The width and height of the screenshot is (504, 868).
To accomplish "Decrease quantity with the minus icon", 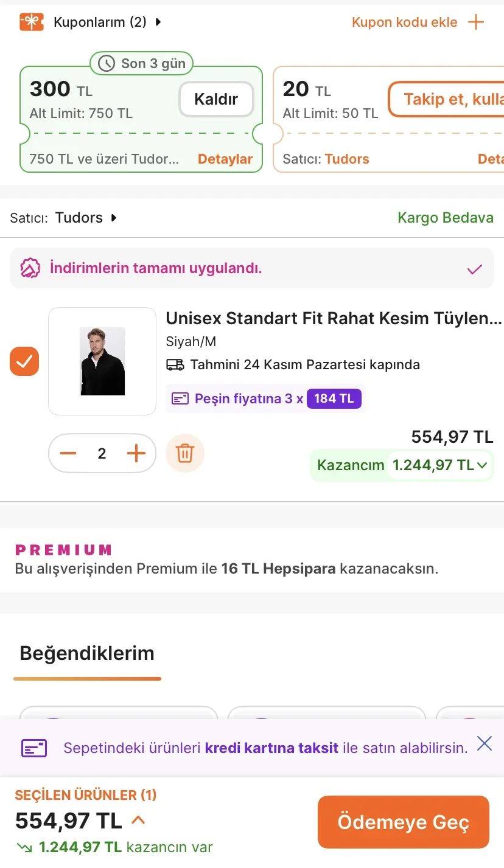I will tap(68, 453).
